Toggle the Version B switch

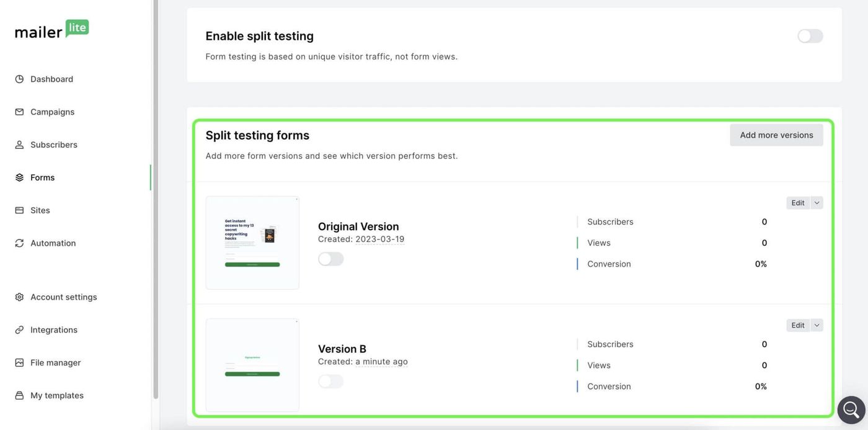tap(330, 381)
